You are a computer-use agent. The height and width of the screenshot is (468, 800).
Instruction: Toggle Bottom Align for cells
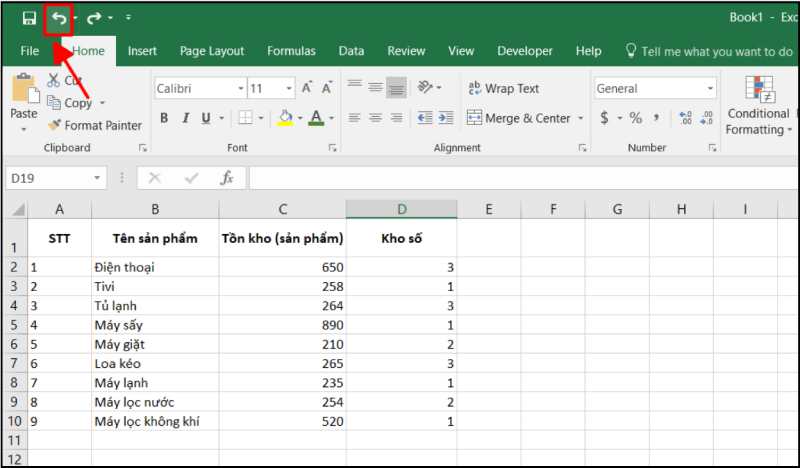point(396,87)
